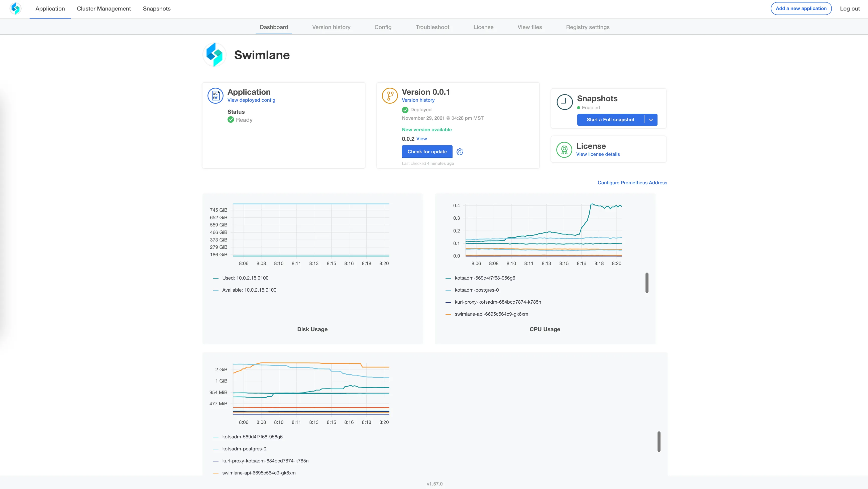Viewport: 868px width, 489px height.
Task: Open View deployed config link
Action: 251,100
